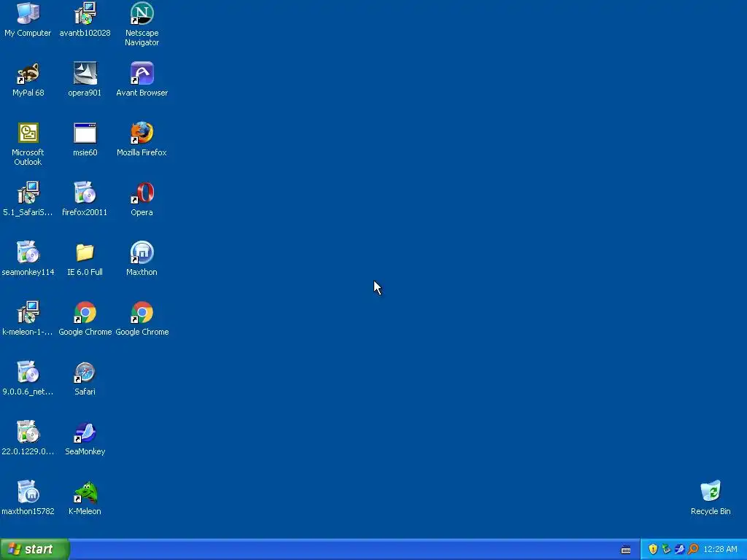Select the SeaMonkey shortcut

click(x=85, y=432)
